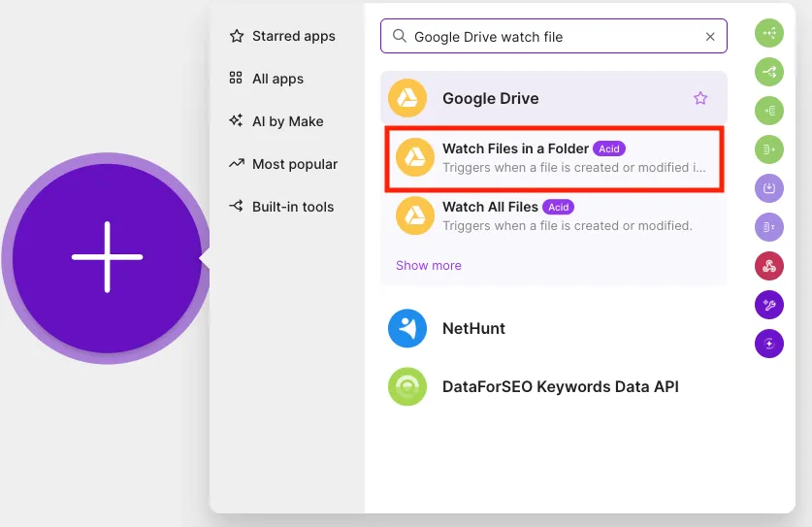Choose Watch All Files trigger
The width and height of the screenshot is (812, 527).
point(554,215)
